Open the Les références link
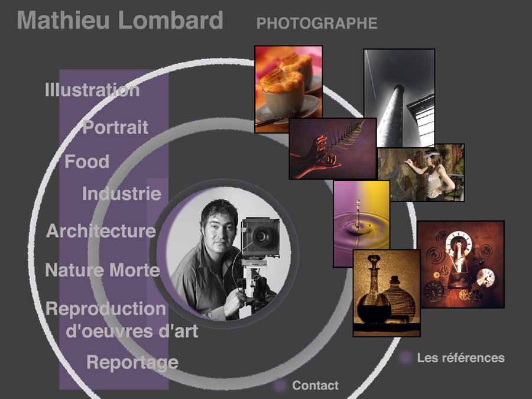The width and height of the screenshot is (532, 399). click(x=460, y=358)
